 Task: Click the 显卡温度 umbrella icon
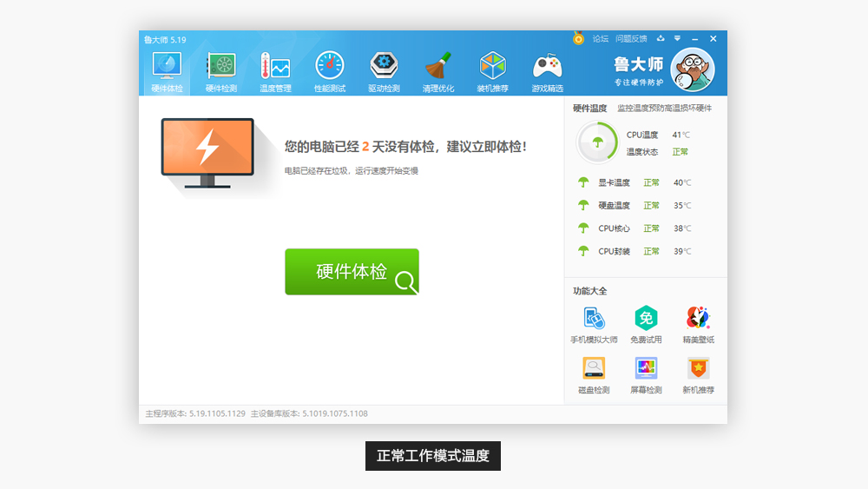coord(583,182)
